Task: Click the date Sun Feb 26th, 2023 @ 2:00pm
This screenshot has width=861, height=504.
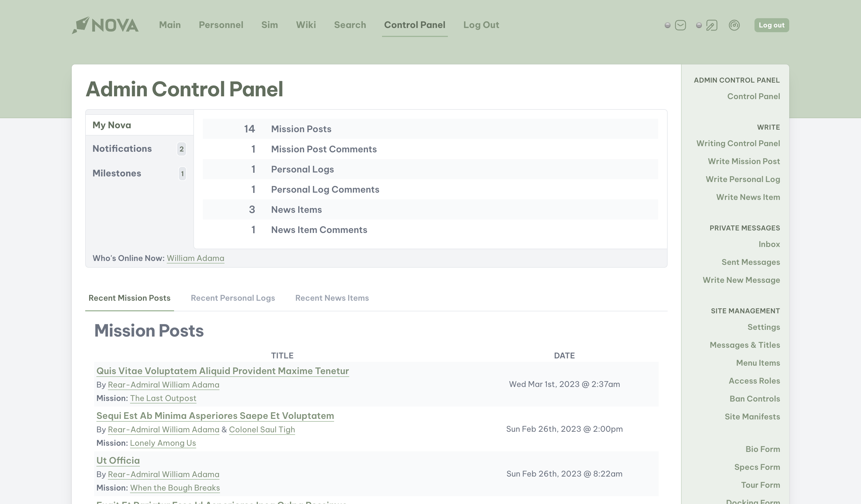Action: point(564,429)
